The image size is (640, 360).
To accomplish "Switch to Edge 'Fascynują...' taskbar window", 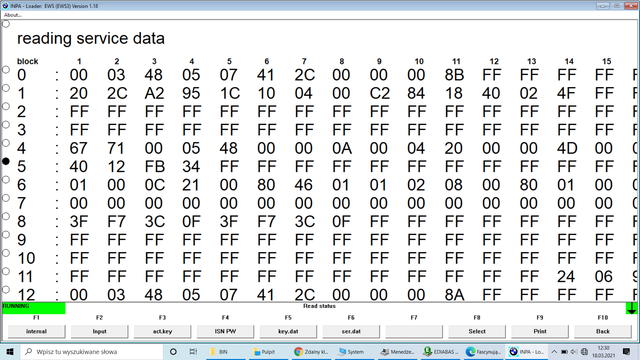I will point(484,351).
